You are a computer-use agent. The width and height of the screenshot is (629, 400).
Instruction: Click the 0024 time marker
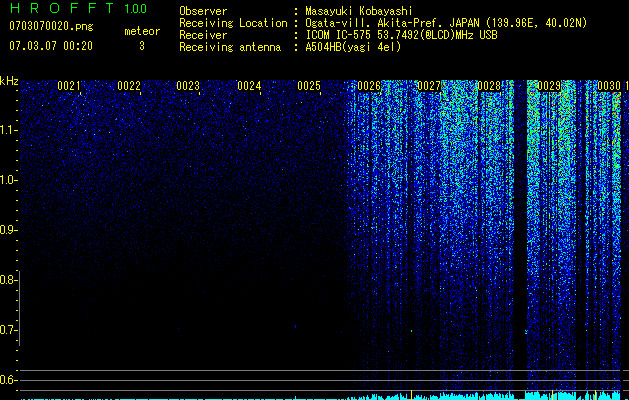point(249,86)
